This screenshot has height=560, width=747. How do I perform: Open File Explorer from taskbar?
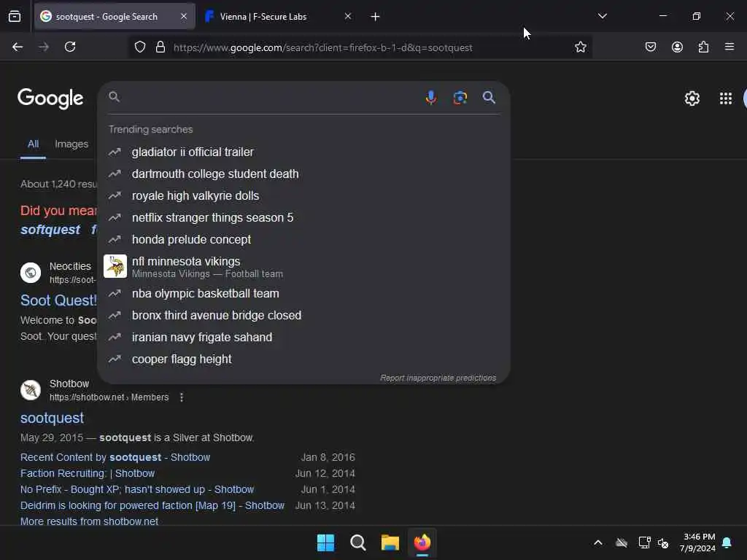tap(390, 542)
